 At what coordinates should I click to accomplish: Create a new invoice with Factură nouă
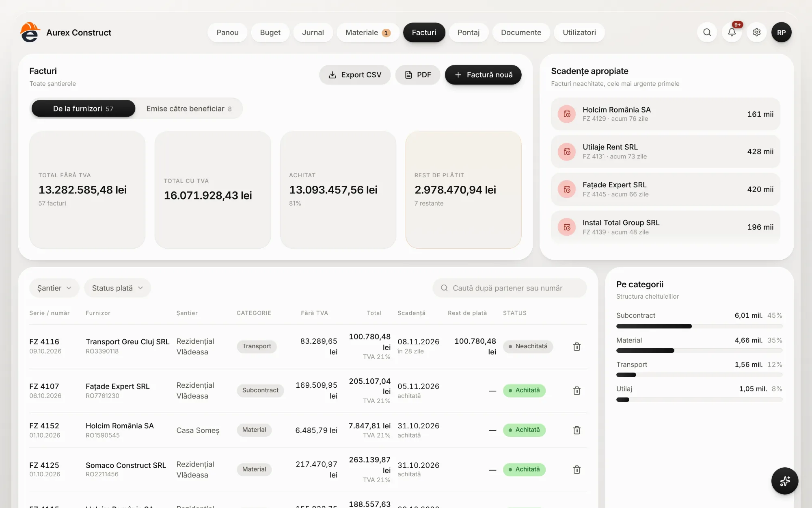pos(483,75)
